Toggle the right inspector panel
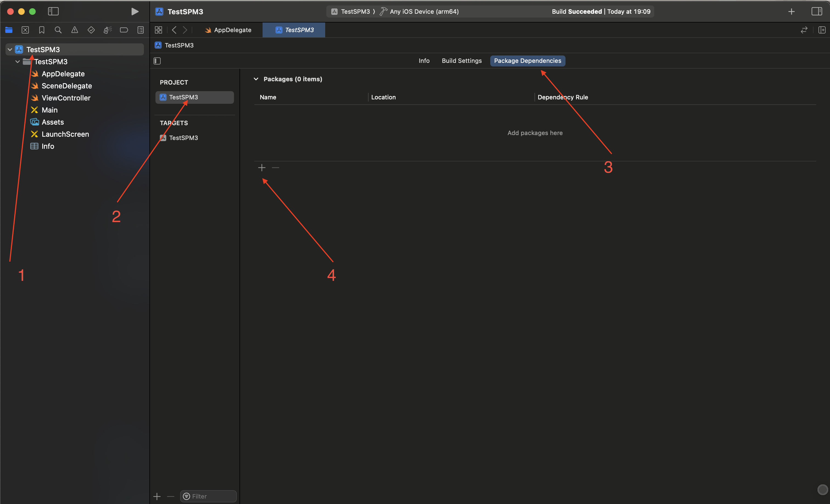 [x=817, y=12]
